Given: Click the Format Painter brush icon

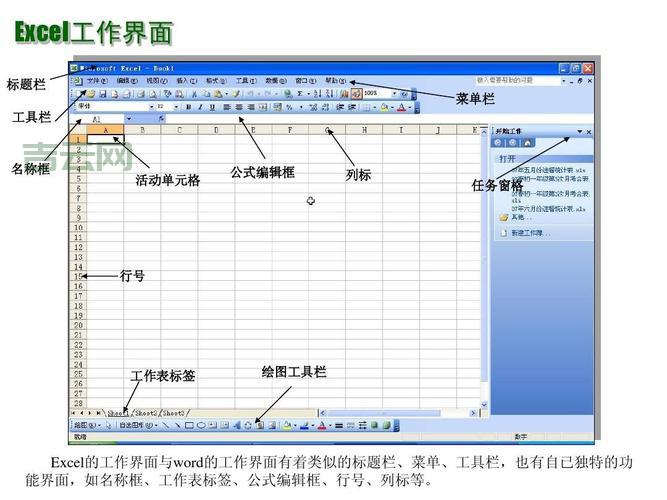Looking at the screenshot, I should tap(237, 94).
